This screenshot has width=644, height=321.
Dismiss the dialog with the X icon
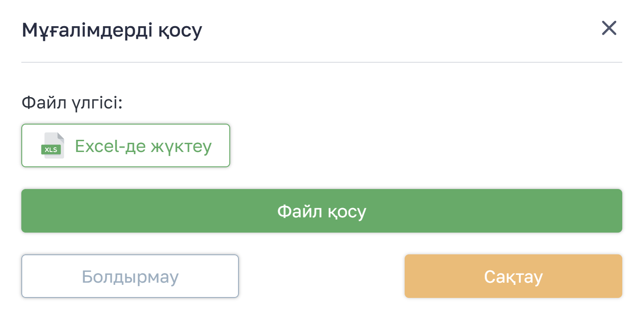(609, 28)
